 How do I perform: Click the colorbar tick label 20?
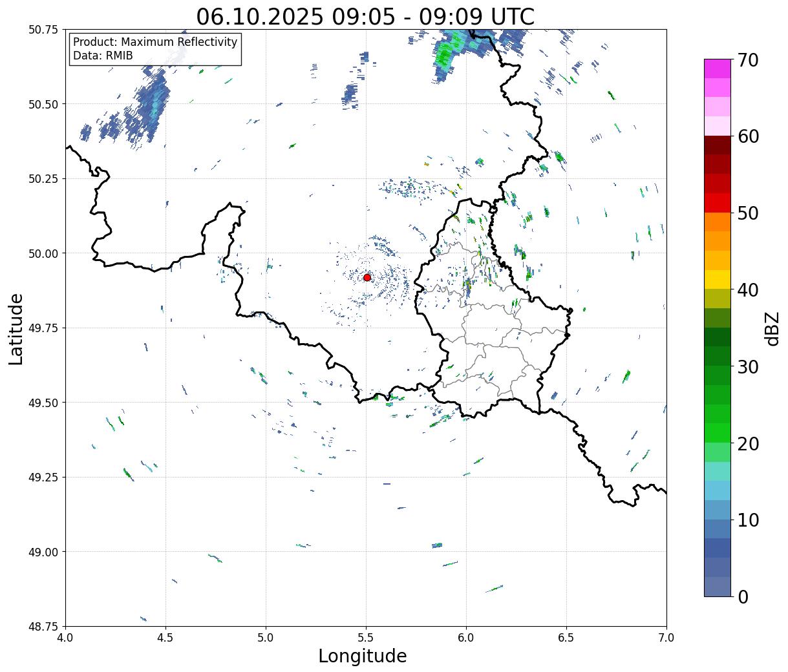tap(748, 443)
